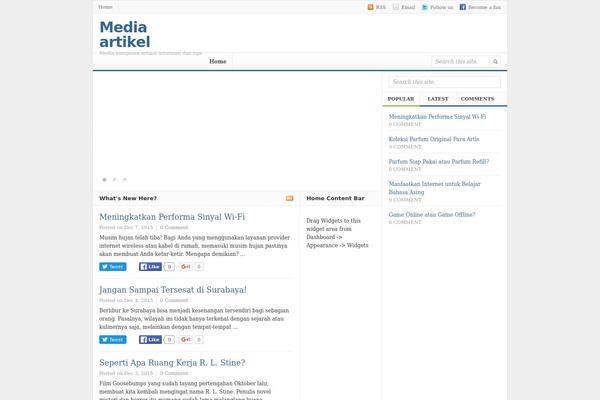Focus the sidebar Search this site field
Viewport: 600px width, 400px height.
[x=444, y=82]
